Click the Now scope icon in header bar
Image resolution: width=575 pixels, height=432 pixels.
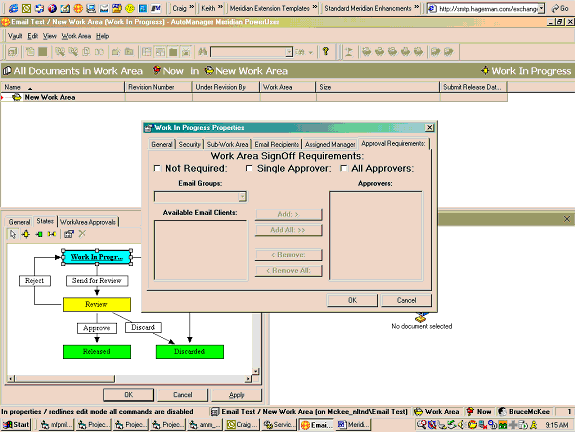coord(157,70)
